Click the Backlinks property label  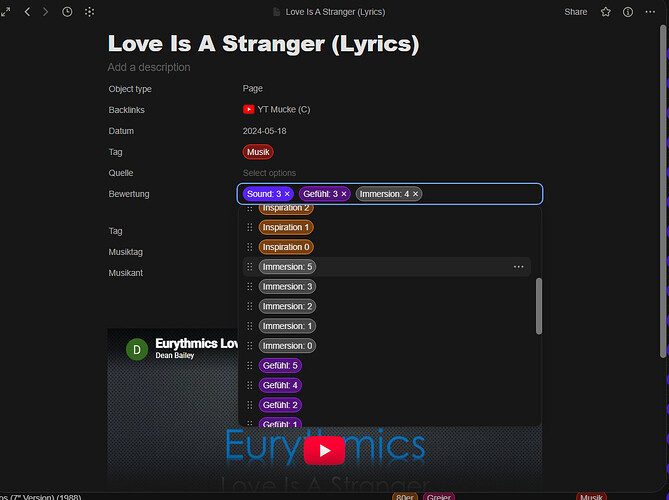(x=126, y=110)
